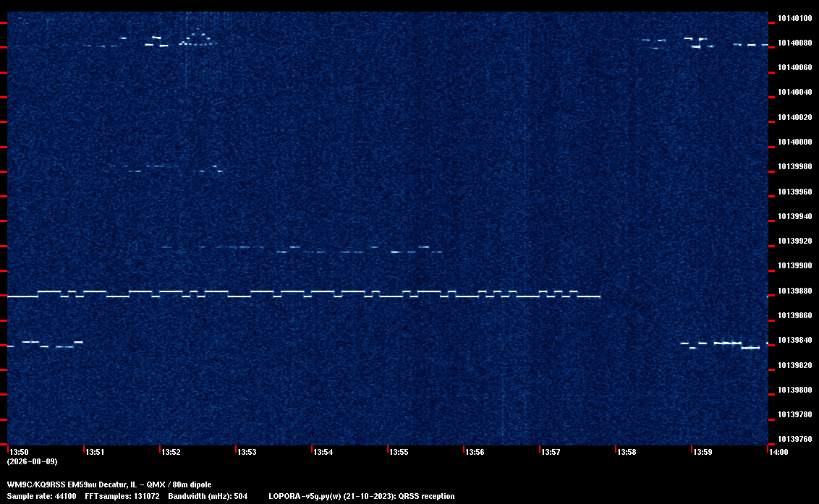
Task: Click the 10139980 frequency label
Action: (795, 166)
